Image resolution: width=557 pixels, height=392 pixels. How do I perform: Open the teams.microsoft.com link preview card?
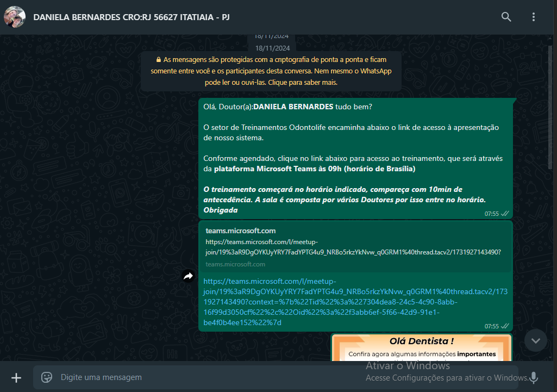[x=355, y=247]
